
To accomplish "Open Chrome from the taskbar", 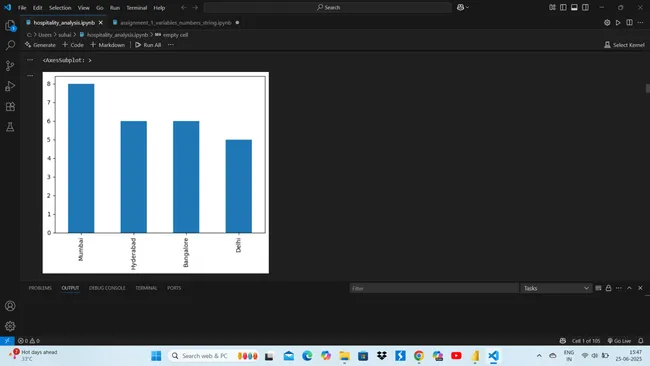I will tap(419, 356).
